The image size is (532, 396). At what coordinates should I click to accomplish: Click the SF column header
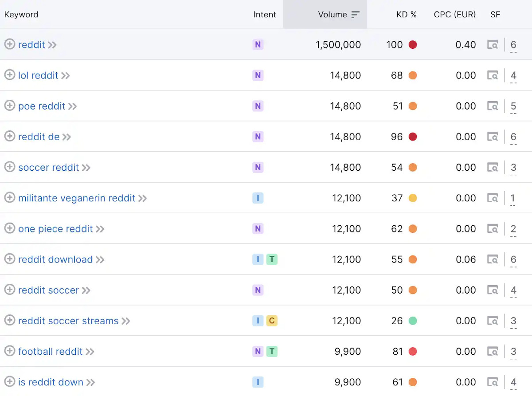point(495,15)
